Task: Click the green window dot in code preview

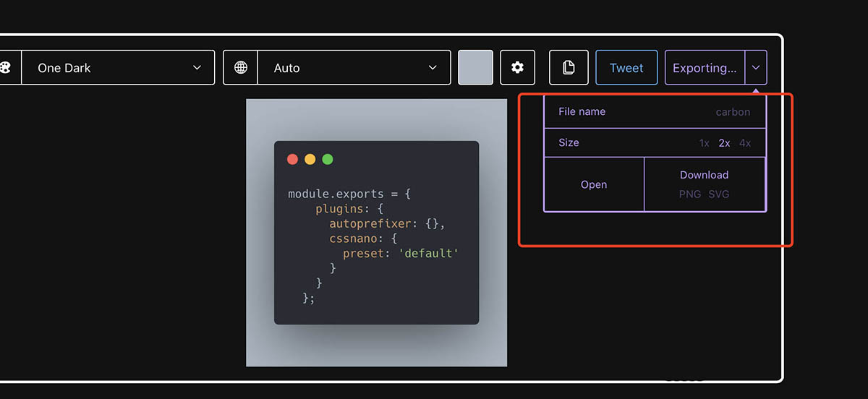Action: pyautogui.click(x=328, y=159)
